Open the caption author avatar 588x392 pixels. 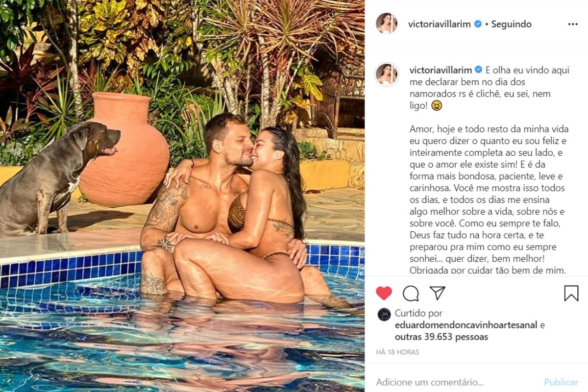[x=387, y=74]
